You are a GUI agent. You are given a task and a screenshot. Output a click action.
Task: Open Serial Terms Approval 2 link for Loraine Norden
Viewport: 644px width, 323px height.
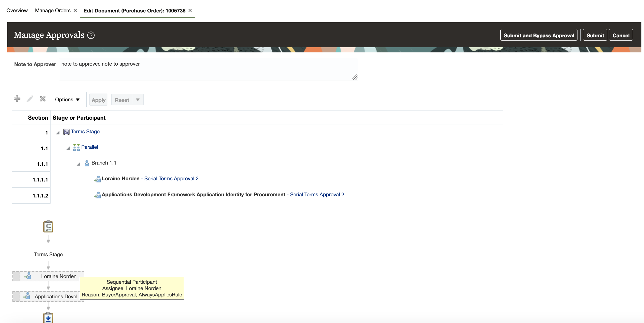point(171,178)
